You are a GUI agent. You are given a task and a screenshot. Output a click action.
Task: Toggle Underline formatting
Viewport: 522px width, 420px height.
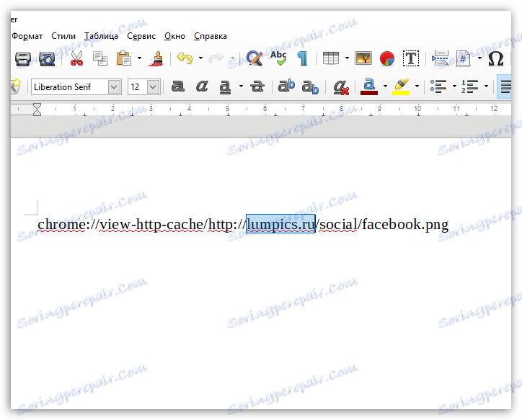click(x=225, y=87)
